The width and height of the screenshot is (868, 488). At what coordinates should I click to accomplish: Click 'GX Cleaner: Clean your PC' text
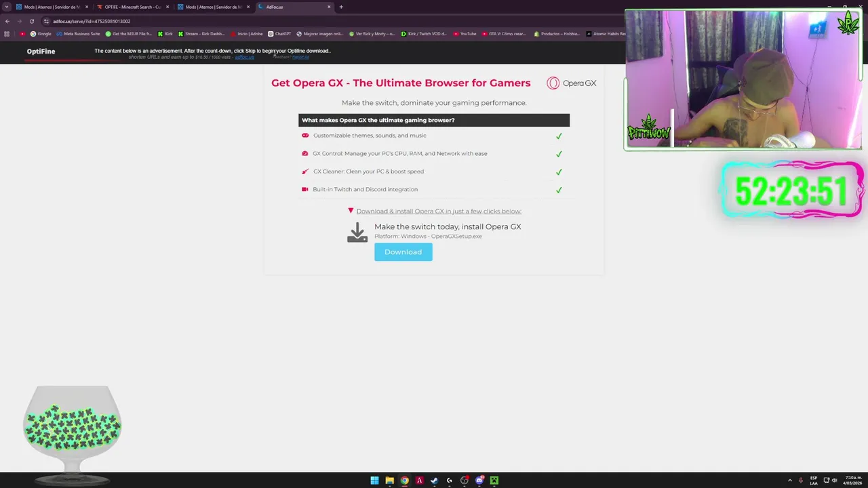tap(368, 171)
